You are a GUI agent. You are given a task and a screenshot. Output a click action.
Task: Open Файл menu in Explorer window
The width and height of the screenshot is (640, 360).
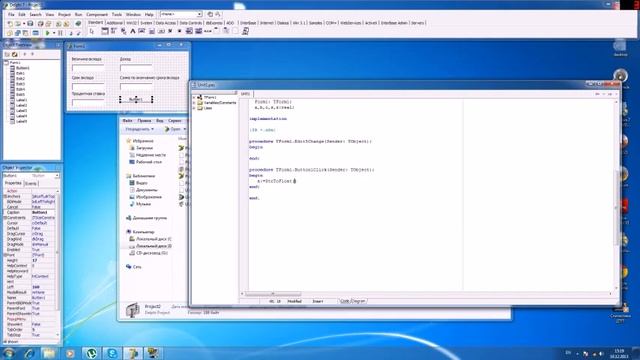[x=127, y=121]
